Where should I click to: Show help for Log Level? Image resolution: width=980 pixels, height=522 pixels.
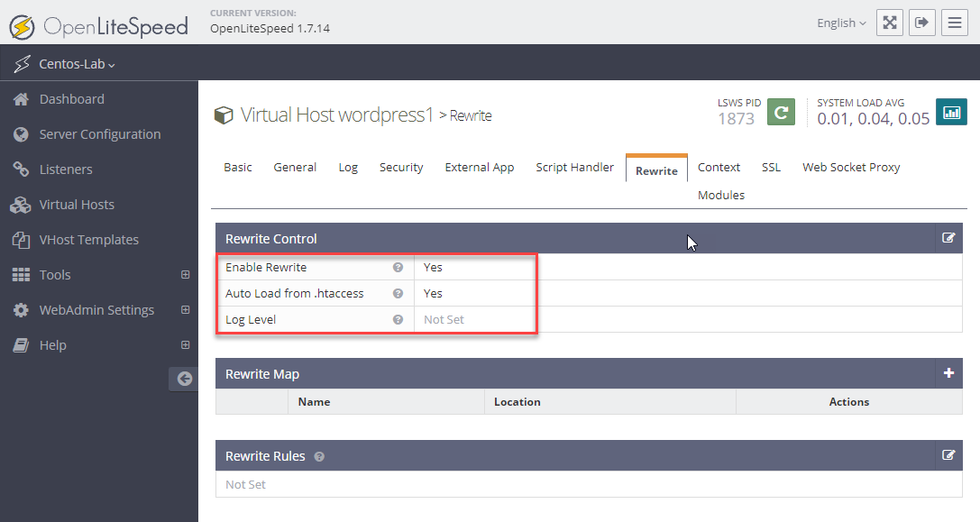click(398, 319)
